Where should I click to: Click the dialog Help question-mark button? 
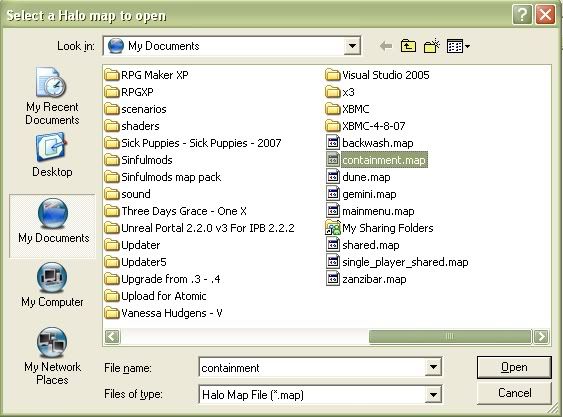pos(522,15)
